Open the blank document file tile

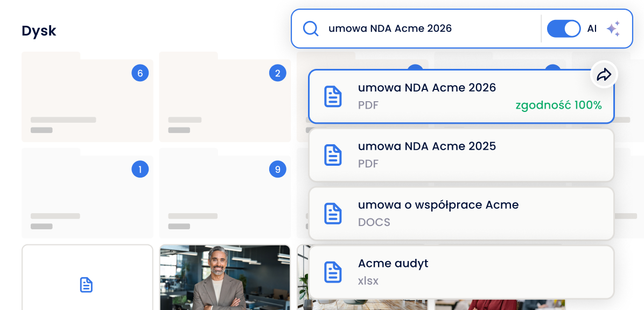tap(87, 277)
